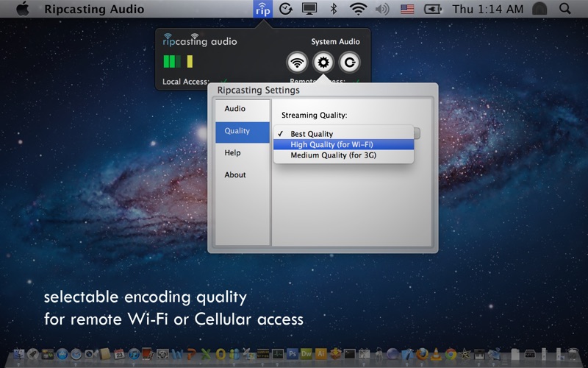Click the US flag input source icon
The image size is (588, 368).
click(406, 10)
